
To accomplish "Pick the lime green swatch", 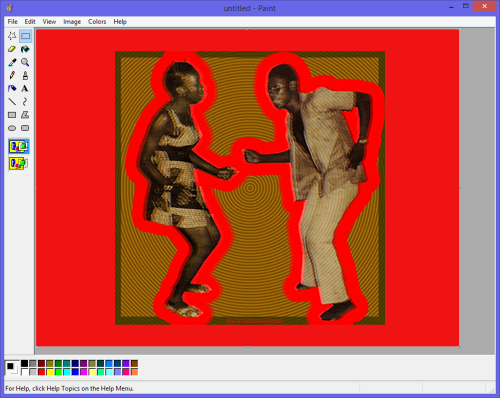I will 58,372.
